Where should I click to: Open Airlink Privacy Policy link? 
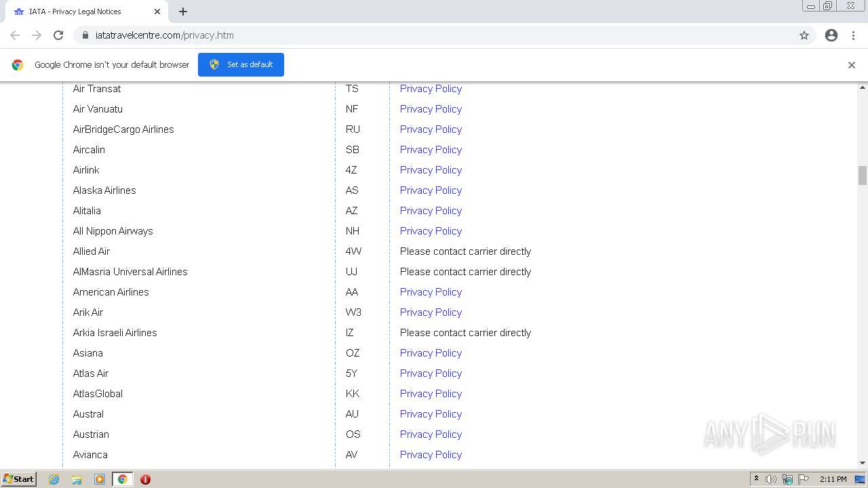pyautogui.click(x=431, y=170)
